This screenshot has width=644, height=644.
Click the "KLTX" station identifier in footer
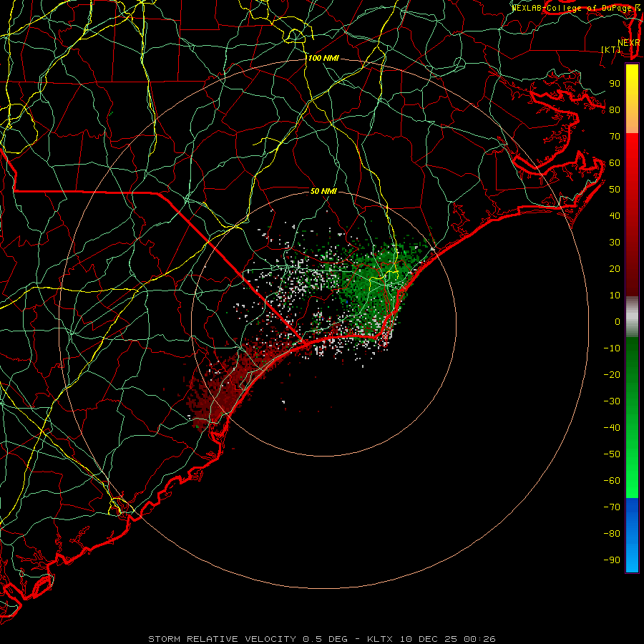coord(380,639)
